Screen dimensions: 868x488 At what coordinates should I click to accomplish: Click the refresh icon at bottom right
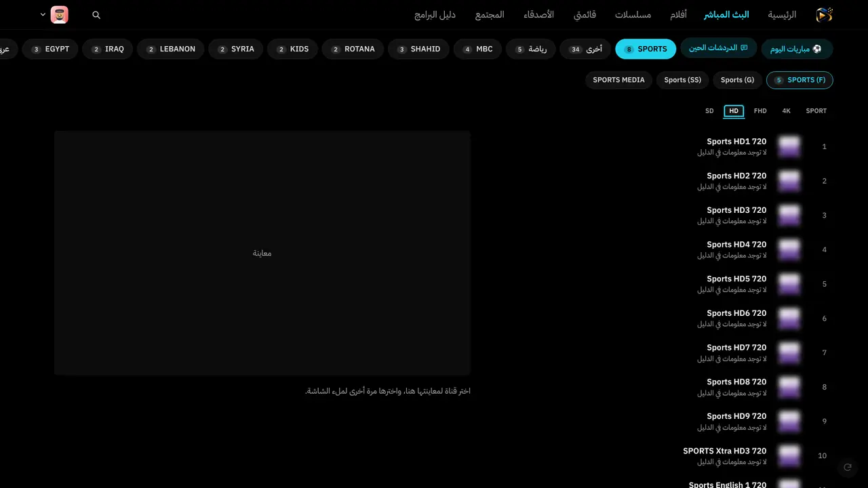pos(847,467)
